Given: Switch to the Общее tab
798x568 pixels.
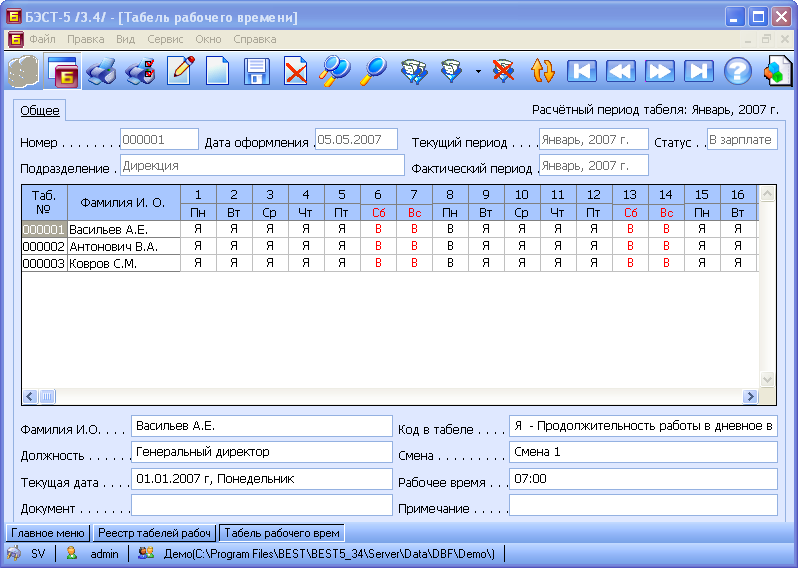Looking at the screenshot, I should coord(40,111).
